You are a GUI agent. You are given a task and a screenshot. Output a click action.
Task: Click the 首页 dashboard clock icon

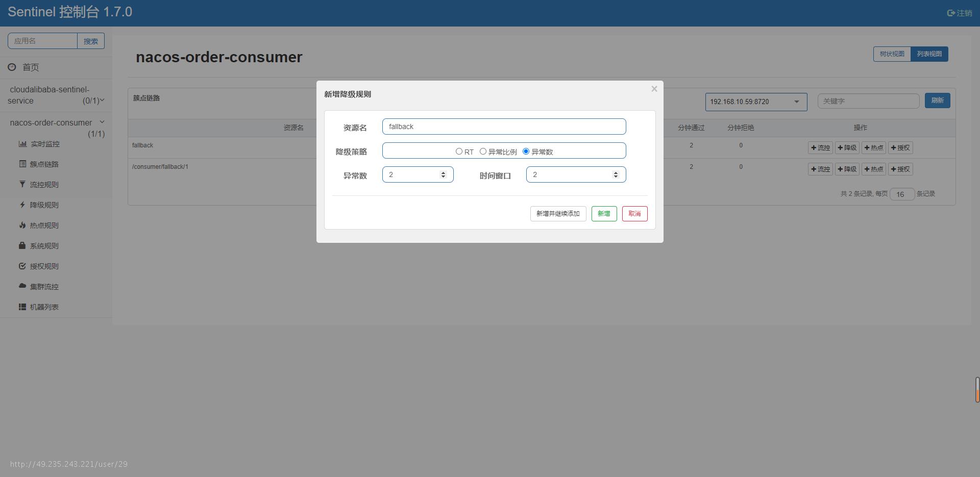[12, 67]
